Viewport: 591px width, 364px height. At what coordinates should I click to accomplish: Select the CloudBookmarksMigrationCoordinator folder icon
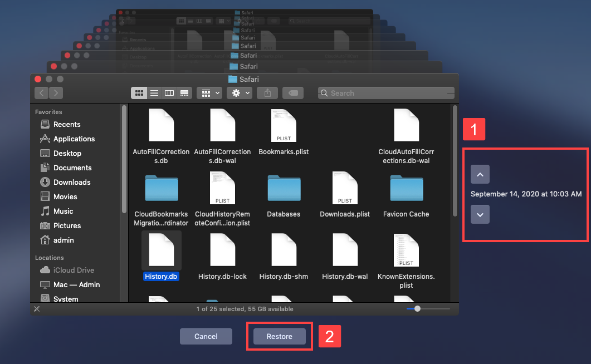tap(162, 188)
